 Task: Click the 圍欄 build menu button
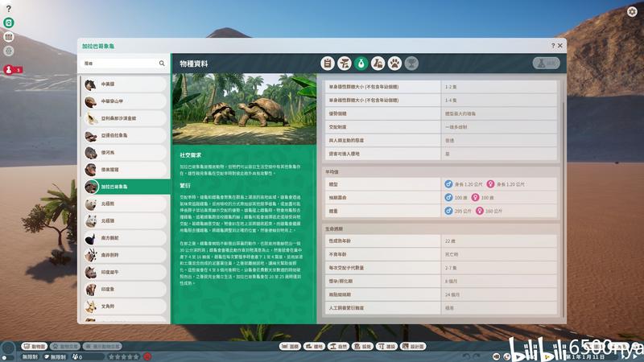point(290,347)
